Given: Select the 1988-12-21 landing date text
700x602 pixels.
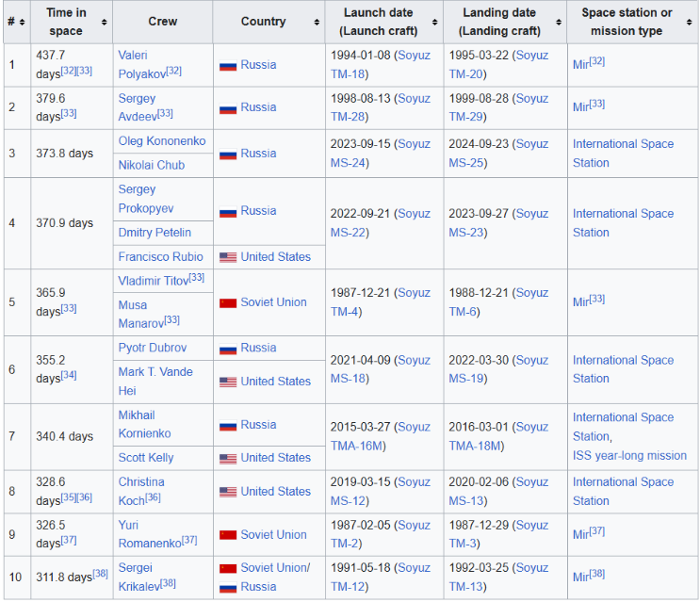Looking at the screenshot, I should 479,293.
